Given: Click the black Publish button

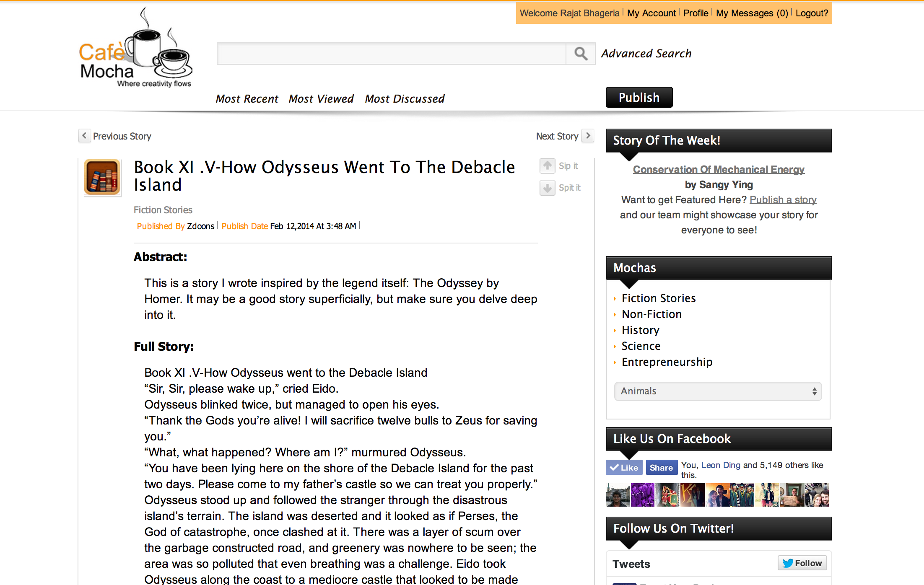Looking at the screenshot, I should coord(639,97).
